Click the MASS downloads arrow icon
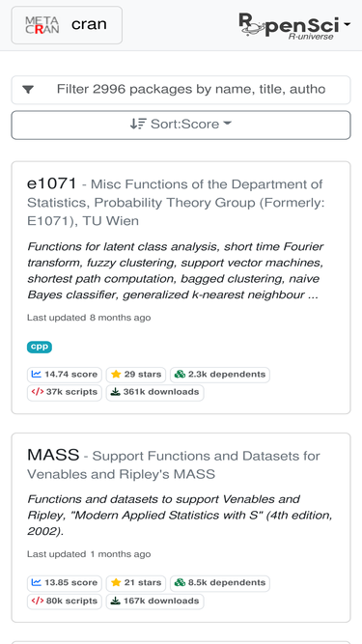362x644 pixels. point(116,601)
